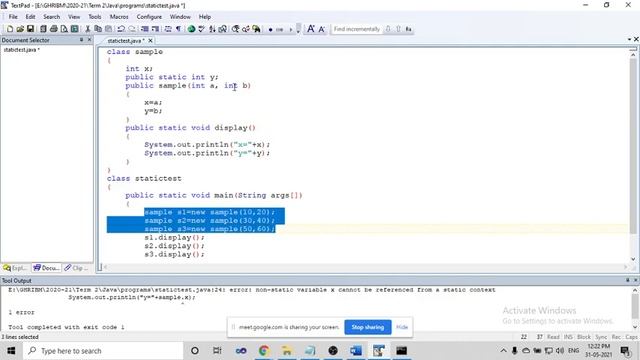Toggle the Sync indicator in the status bar

(x=601, y=337)
